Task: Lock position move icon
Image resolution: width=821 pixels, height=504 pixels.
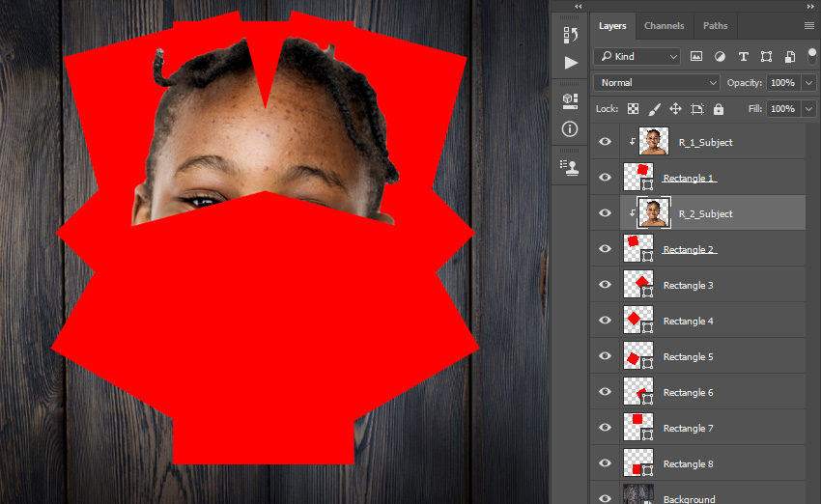Action: click(x=675, y=109)
